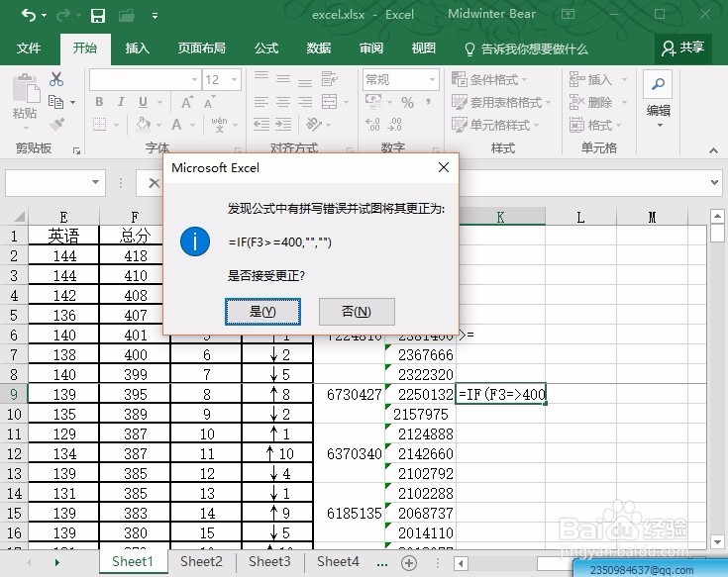Viewport: 728px width, 577px height.
Task: Toggle align text right
Action: coord(305,102)
